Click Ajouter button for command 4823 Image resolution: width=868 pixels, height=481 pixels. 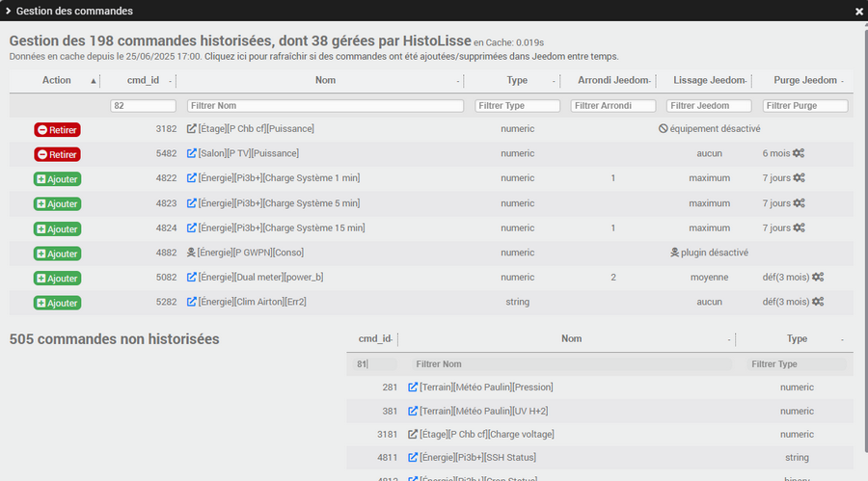[x=57, y=203]
